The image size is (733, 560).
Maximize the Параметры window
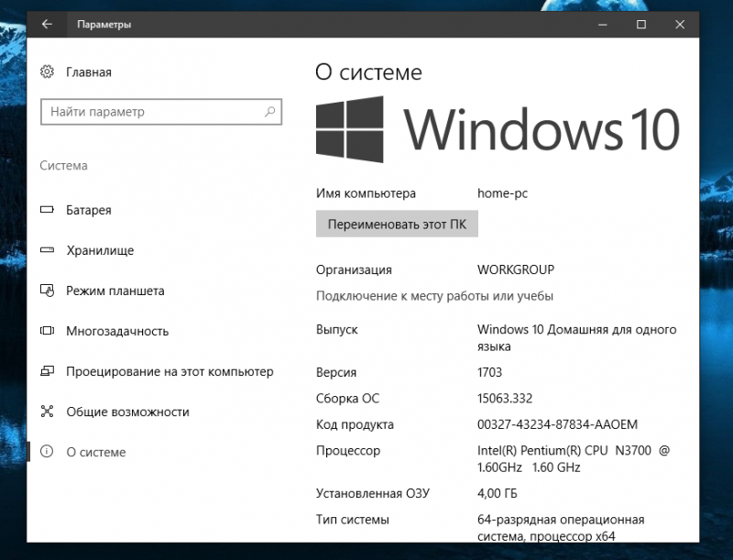tap(641, 25)
